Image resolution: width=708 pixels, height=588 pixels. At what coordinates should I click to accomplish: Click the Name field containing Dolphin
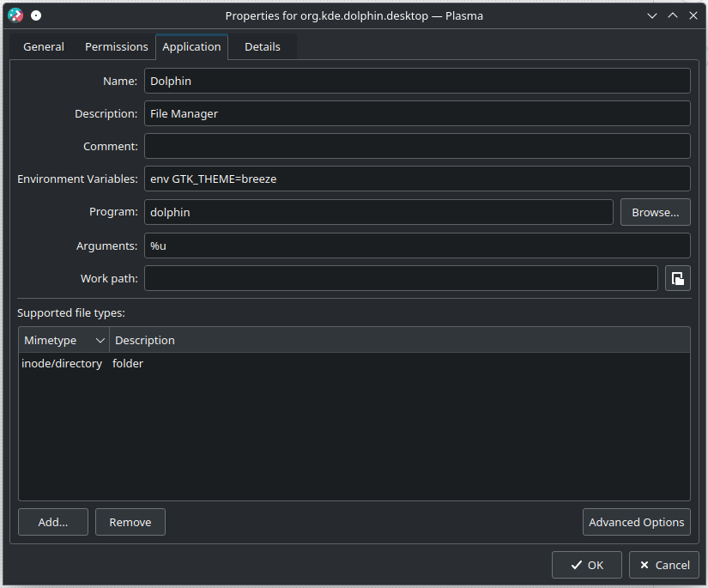coord(417,81)
